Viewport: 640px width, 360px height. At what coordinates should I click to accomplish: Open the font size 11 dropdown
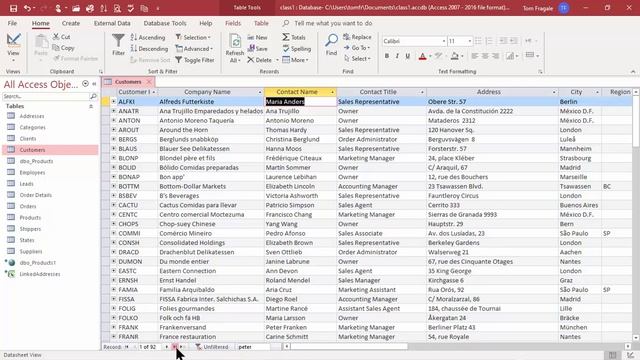[x=469, y=41]
